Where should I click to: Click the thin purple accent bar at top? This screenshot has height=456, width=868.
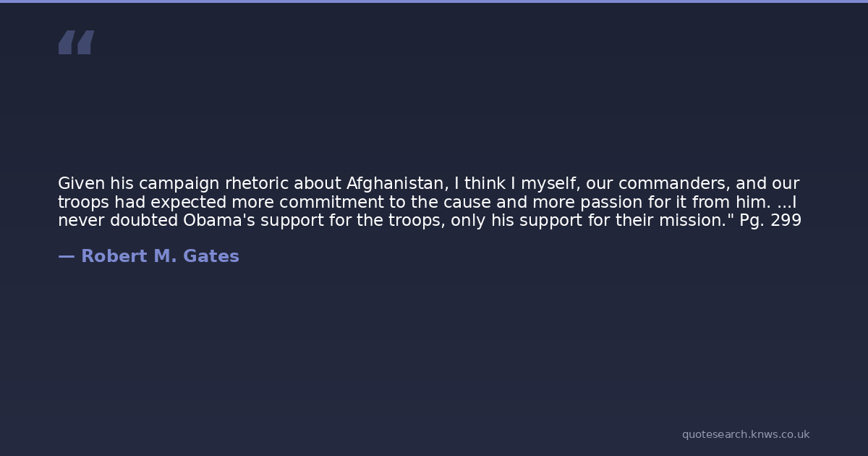tap(434, 1)
